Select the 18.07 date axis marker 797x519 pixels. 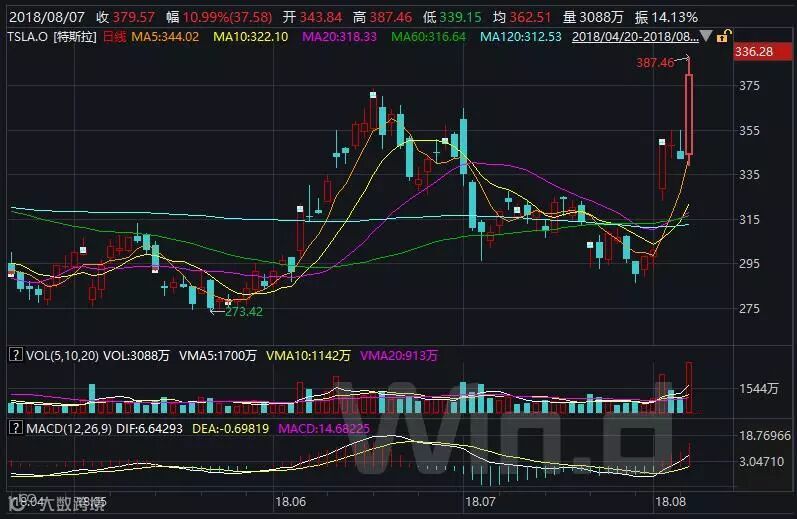pyautogui.click(x=480, y=502)
